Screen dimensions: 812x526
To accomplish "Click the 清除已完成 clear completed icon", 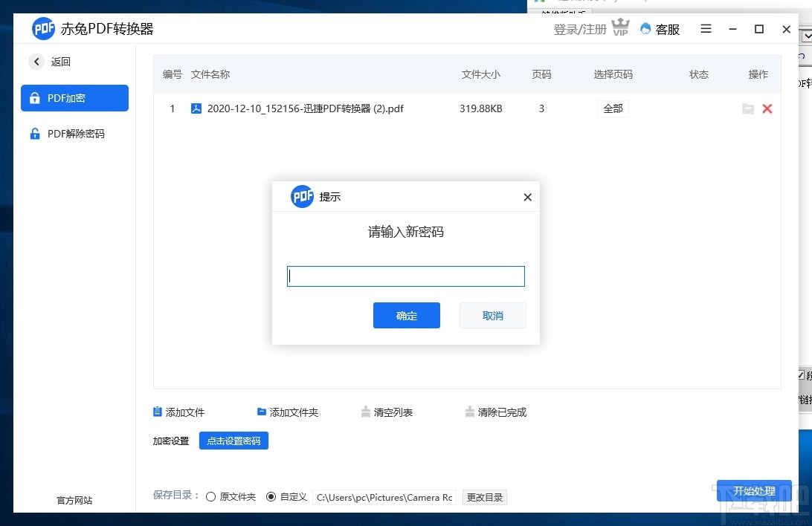I will [x=470, y=412].
